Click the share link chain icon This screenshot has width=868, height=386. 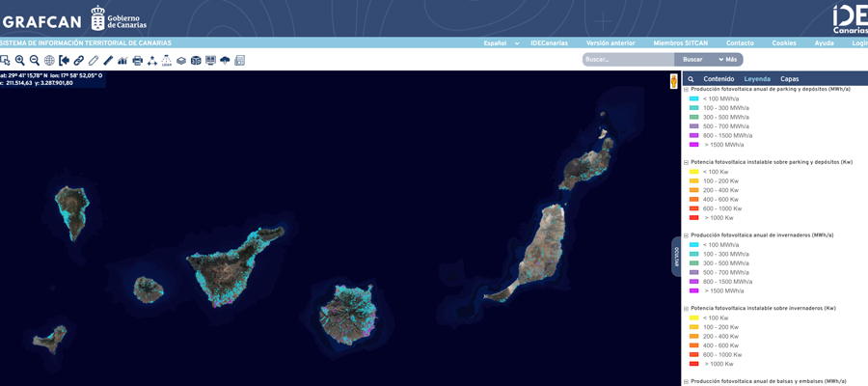coord(79,60)
